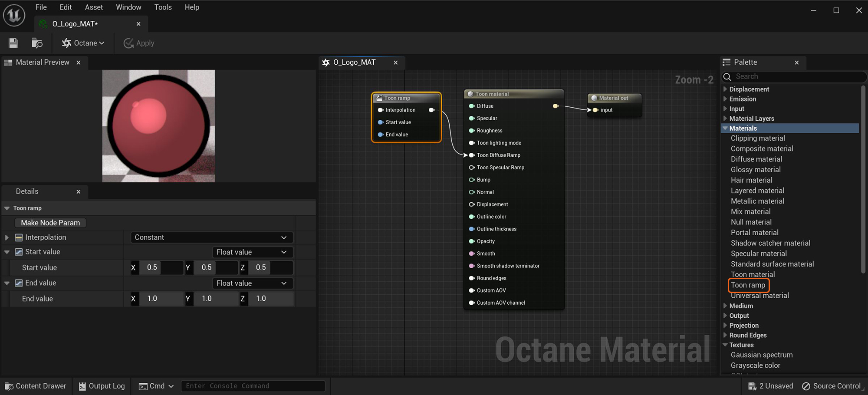Click the Toon material Diffuse input pin

471,106
